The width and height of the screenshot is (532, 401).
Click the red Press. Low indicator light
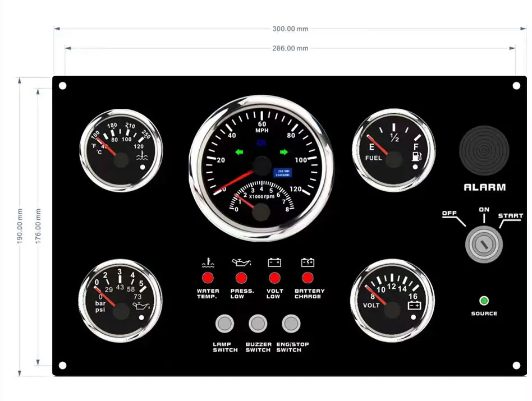[x=241, y=278]
